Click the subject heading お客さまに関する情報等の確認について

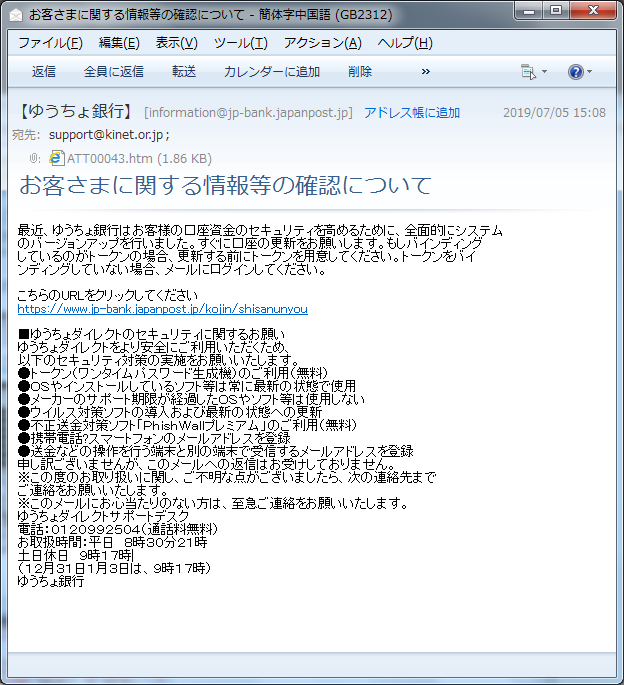pos(225,185)
